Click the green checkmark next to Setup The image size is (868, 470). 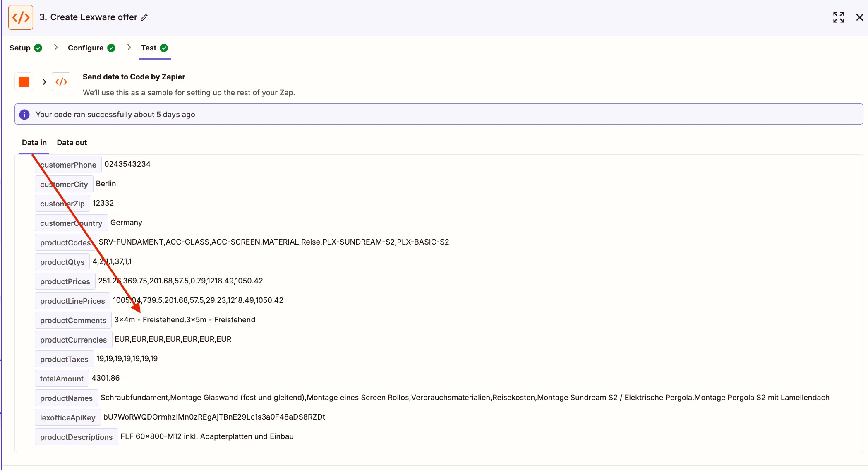point(38,48)
